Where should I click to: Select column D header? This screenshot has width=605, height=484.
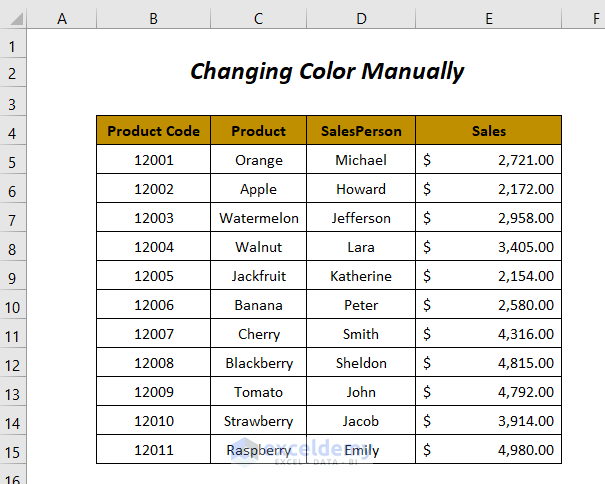[361, 19]
